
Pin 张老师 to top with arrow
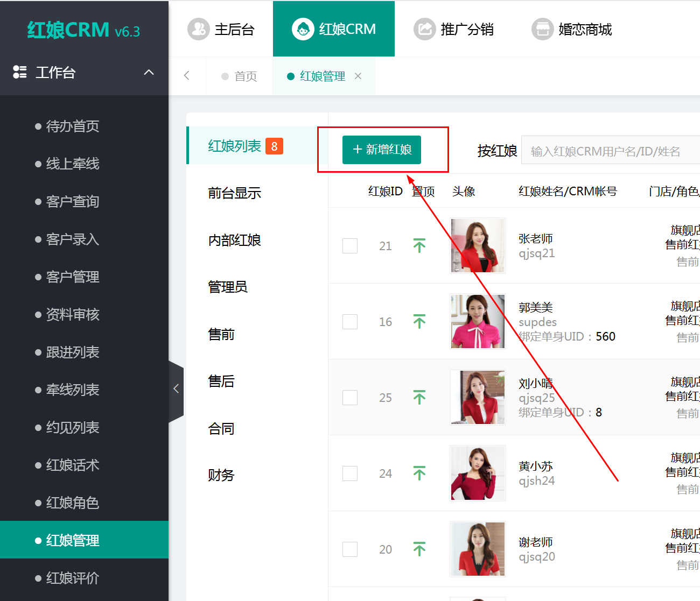[x=419, y=246]
